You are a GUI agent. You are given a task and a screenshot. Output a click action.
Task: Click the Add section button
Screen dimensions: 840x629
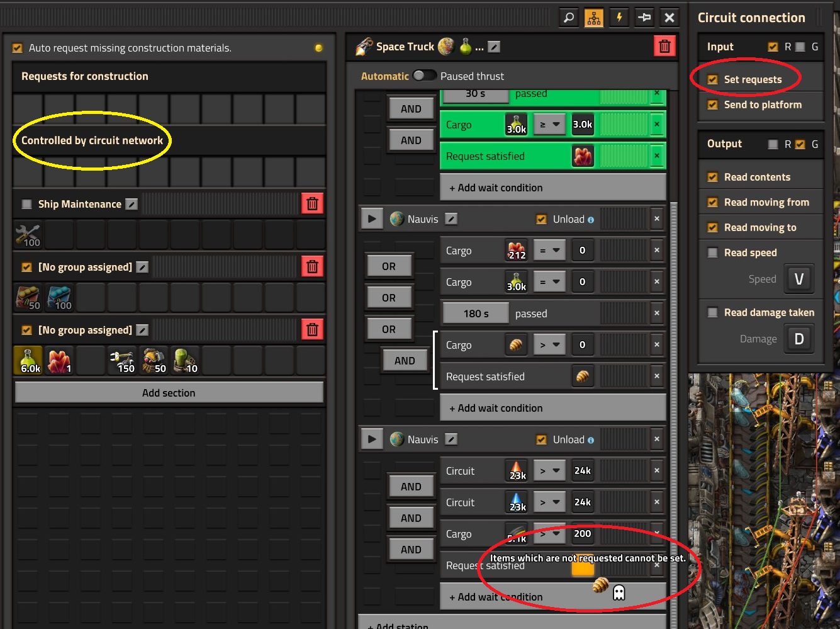[169, 393]
